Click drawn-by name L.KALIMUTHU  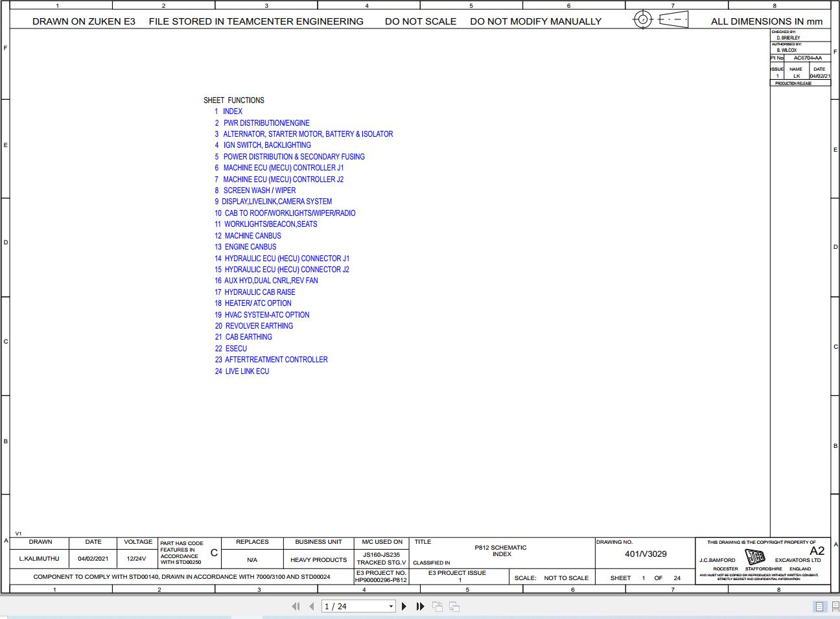40,559
